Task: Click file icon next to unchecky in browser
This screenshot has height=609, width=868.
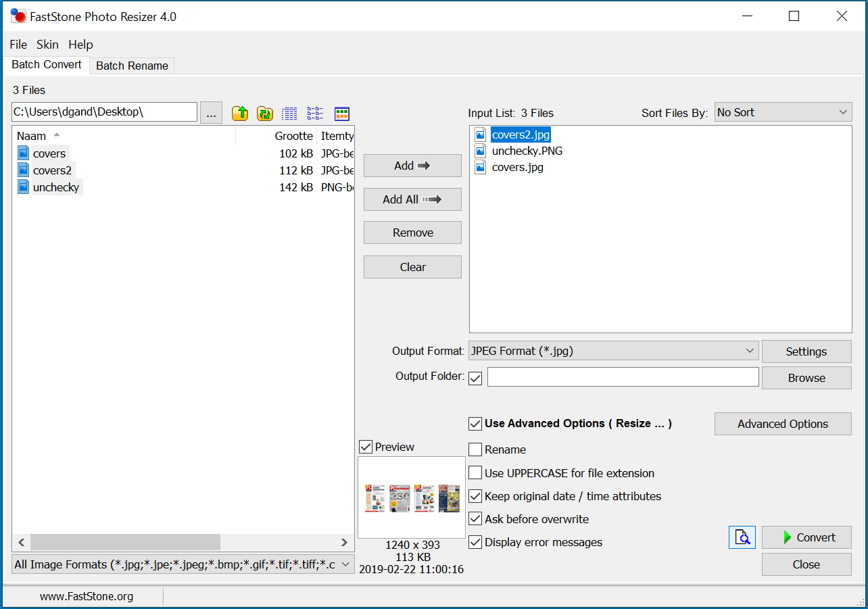Action: click(x=24, y=187)
